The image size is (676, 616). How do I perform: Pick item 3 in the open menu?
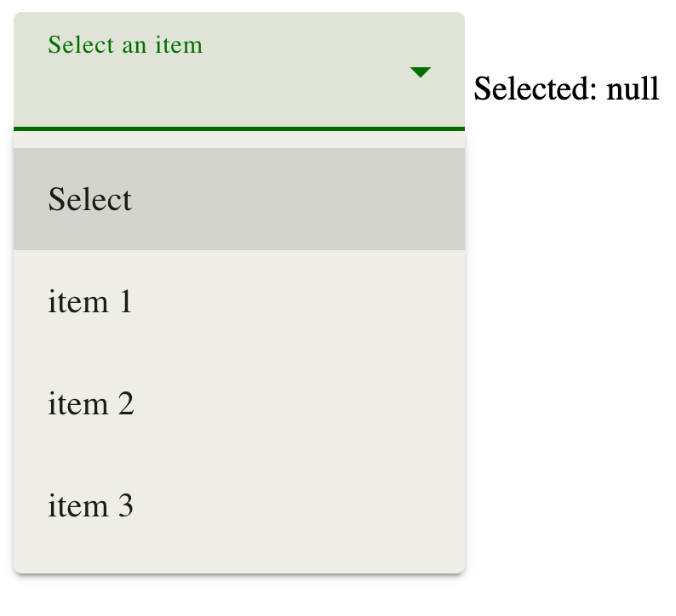[239, 505]
